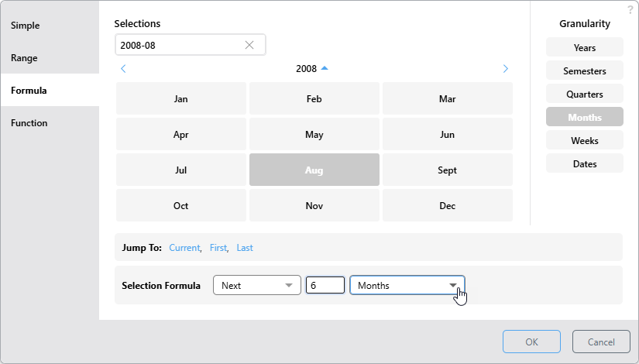
Task: Switch to the Simple tab
Action: [x=26, y=26]
